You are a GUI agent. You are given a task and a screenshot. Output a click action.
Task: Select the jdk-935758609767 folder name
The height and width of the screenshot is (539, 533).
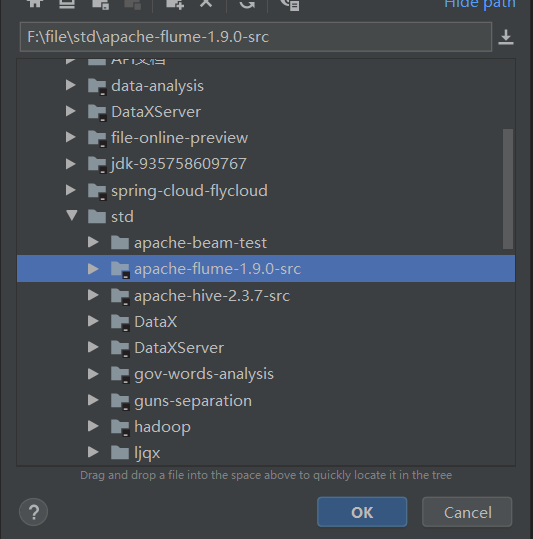point(179,164)
